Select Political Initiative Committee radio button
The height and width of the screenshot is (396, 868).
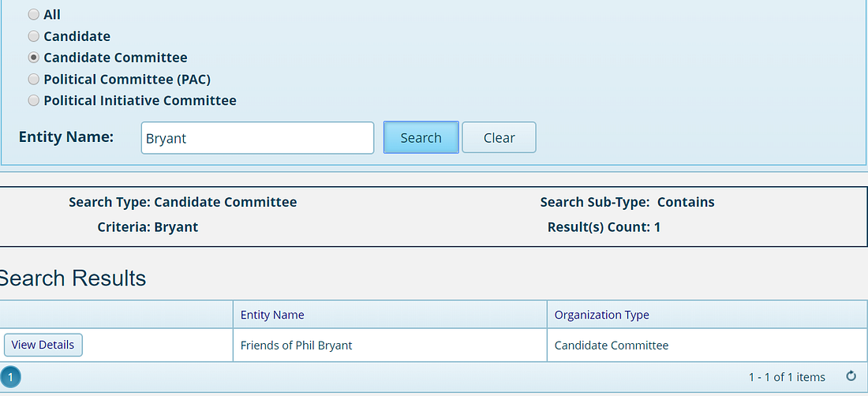tap(34, 101)
